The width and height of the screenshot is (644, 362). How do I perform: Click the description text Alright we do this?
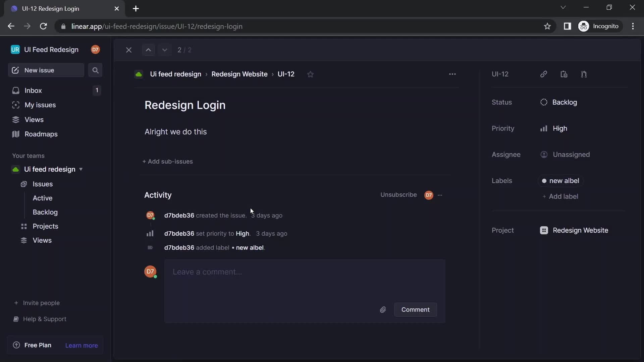coord(175,132)
